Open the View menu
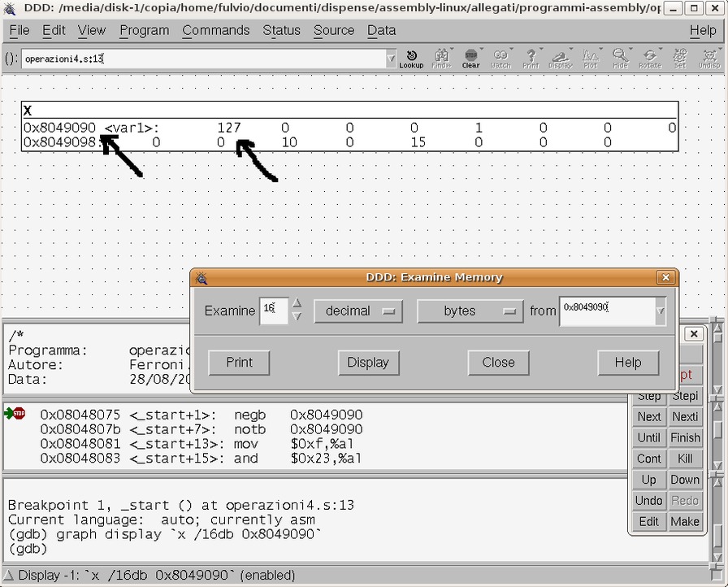This screenshot has width=728, height=587. tap(92, 30)
